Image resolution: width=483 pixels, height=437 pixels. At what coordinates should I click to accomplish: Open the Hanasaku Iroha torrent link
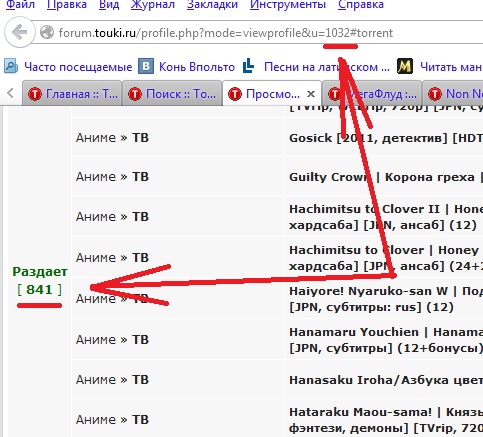point(386,380)
